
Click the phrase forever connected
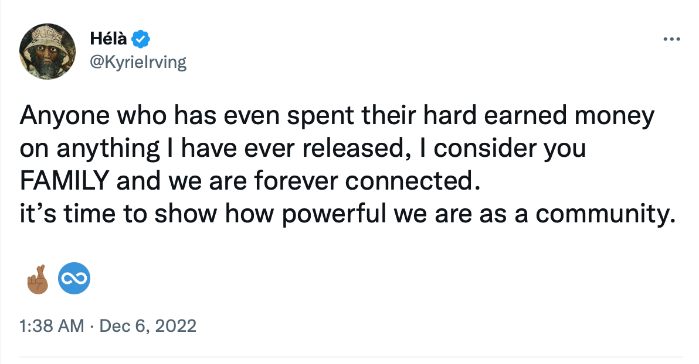pos(367,181)
